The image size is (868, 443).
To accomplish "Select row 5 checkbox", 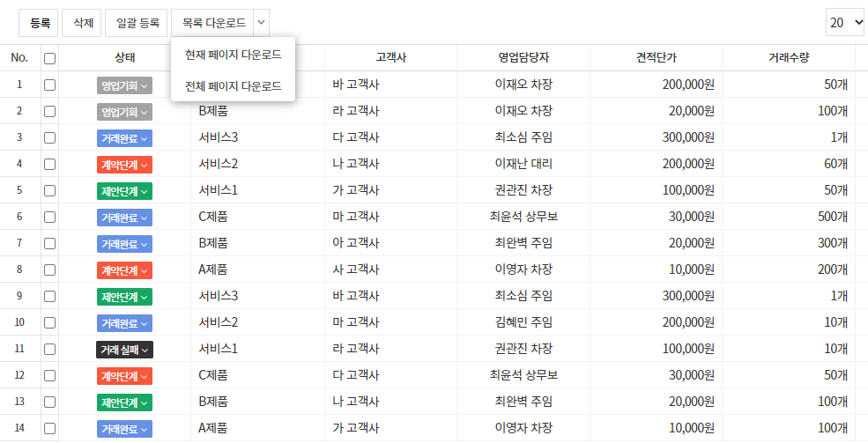I will pos(50,190).
